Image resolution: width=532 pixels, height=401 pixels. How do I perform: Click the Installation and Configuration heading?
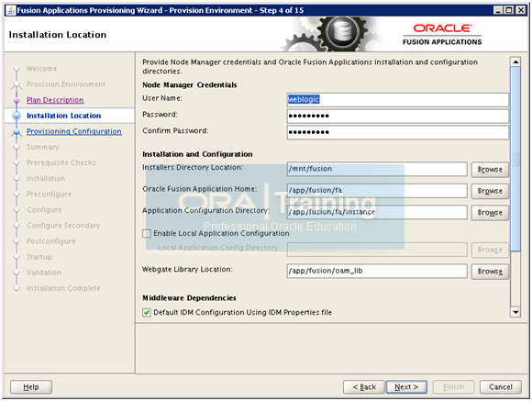pos(197,154)
